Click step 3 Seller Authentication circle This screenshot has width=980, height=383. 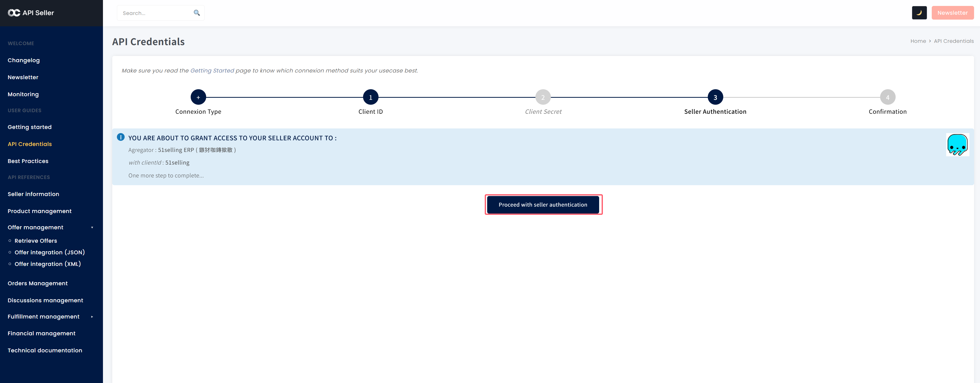point(715,97)
